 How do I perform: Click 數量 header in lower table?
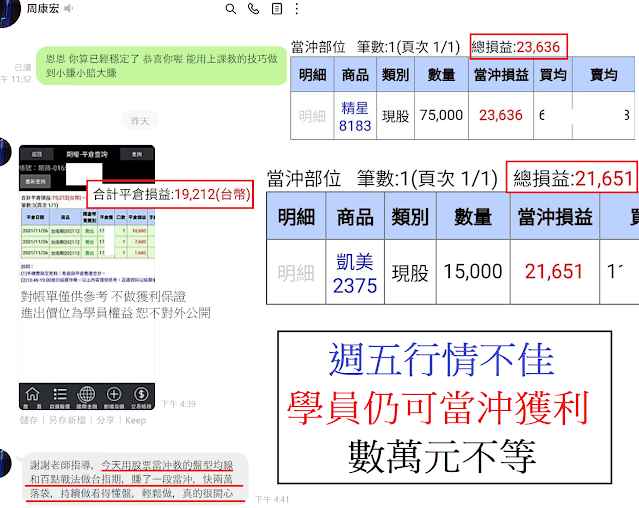tap(473, 216)
